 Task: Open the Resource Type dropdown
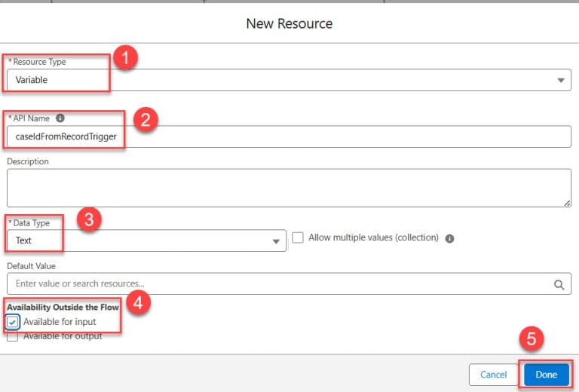click(289, 80)
